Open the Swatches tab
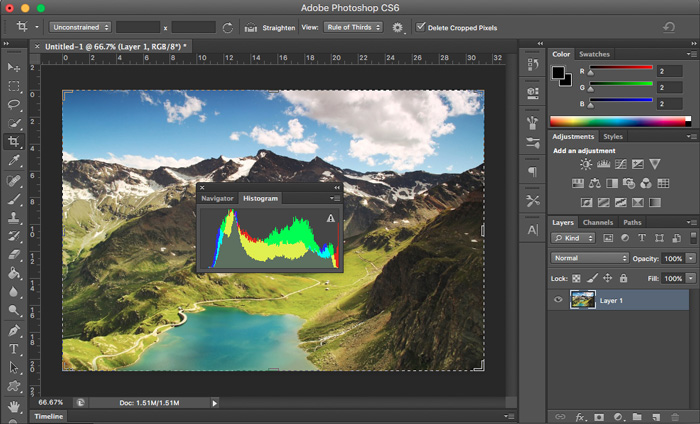The width and height of the screenshot is (700, 424). (594, 54)
